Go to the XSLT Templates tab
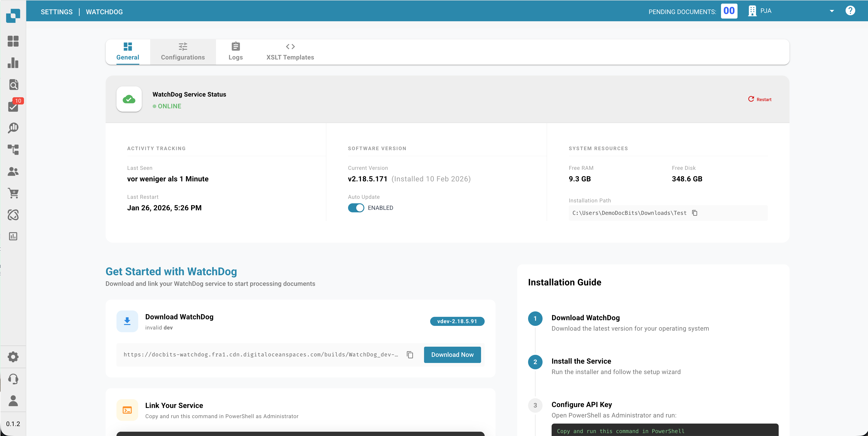This screenshot has width=868, height=436. [x=290, y=52]
